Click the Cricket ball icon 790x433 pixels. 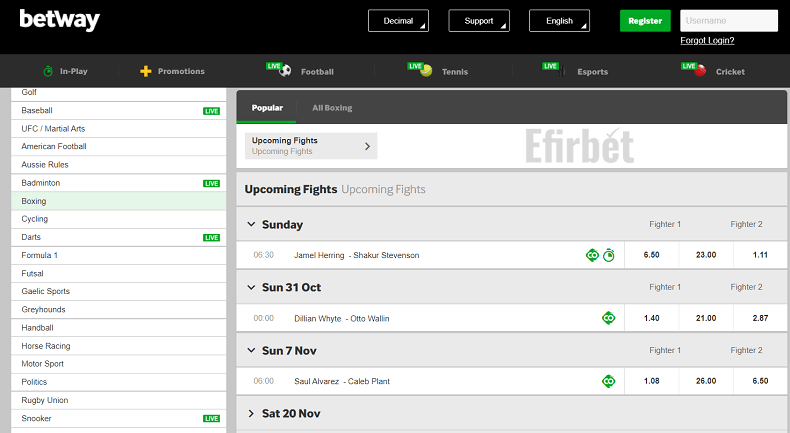point(700,71)
